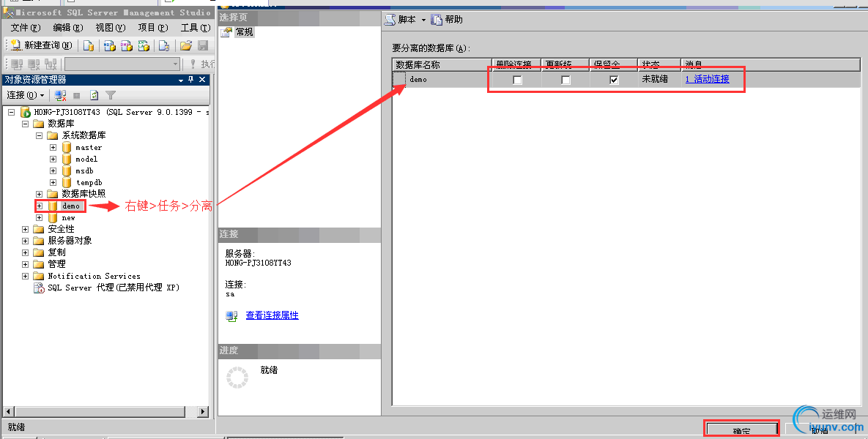Click the Disconnect icon in the query toolbar
The width and height of the screenshot is (868, 439).
(x=34, y=64)
